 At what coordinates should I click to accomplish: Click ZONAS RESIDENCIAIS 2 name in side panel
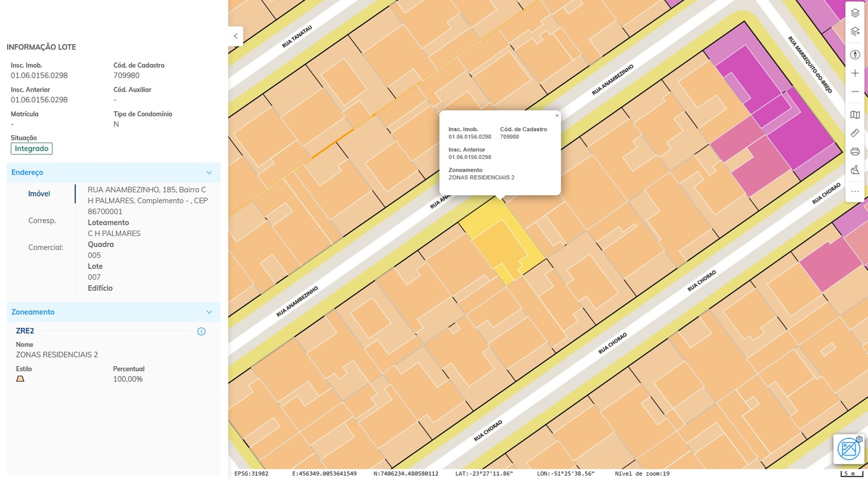(57, 355)
